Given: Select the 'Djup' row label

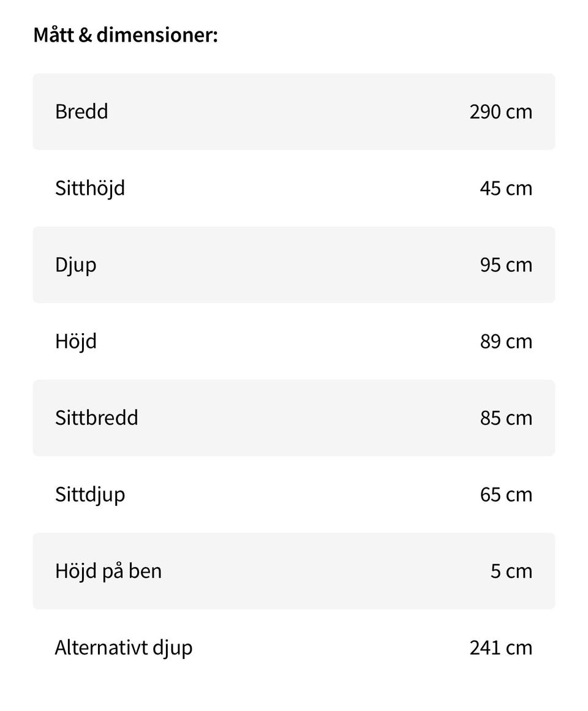Looking at the screenshot, I should pos(75,265).
